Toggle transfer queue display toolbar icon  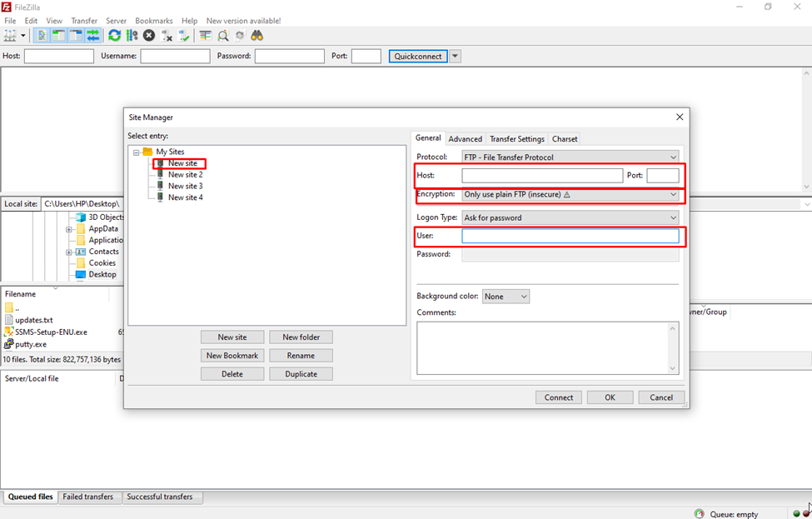(93, 36)
